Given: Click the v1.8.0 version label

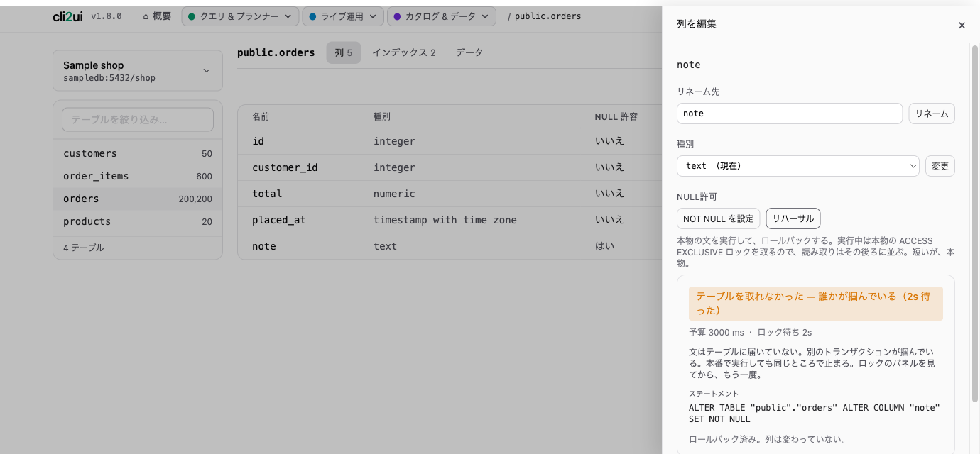Looking at the screenshot, I should click(x=107, y=16).
